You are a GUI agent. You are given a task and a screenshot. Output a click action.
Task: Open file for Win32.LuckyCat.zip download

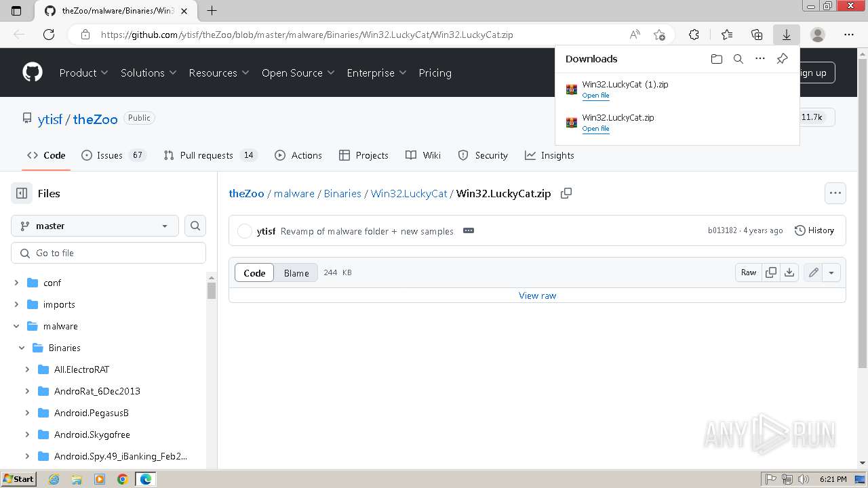click(x=595, y=129)
